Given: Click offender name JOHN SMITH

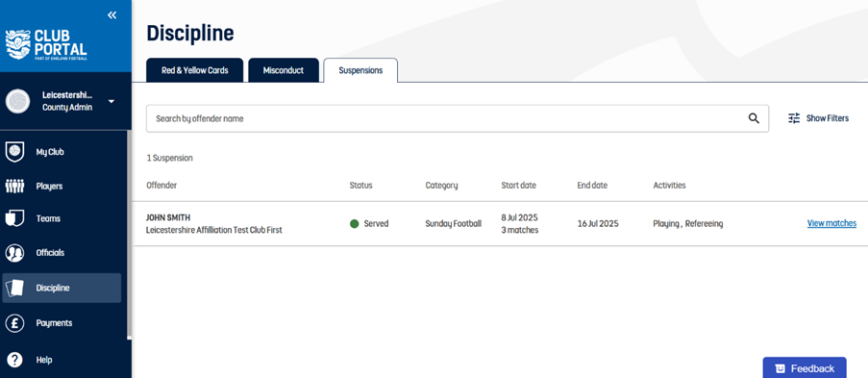Looking at the screenshot, I should tap(168, 217).
